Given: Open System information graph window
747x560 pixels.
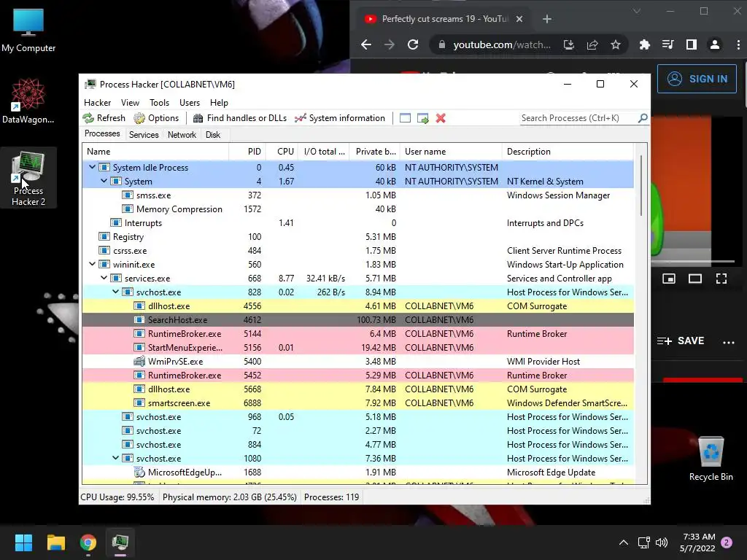Looking at the screenshot, I should tap(340, 118).
